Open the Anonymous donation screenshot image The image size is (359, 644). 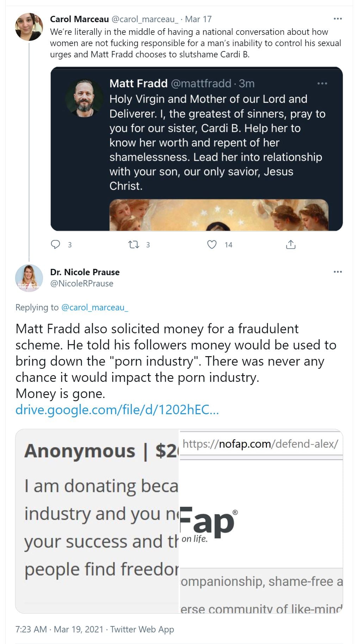(97, 521)
